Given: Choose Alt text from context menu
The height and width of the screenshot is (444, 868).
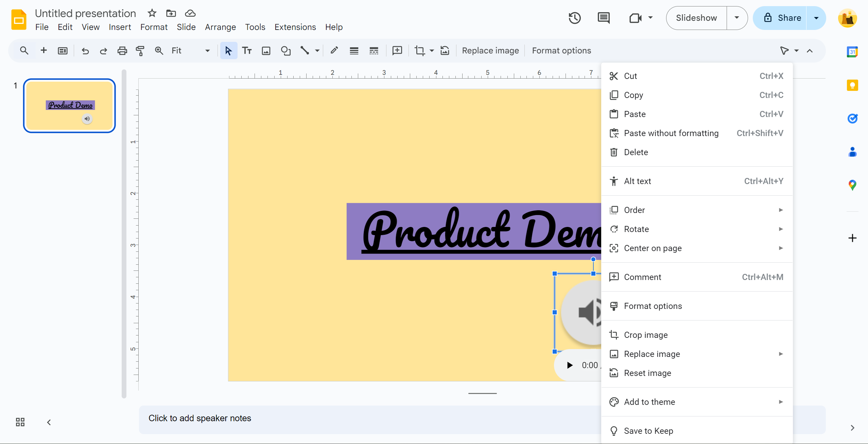Looking at the screenshot, I should coord(697,181).
